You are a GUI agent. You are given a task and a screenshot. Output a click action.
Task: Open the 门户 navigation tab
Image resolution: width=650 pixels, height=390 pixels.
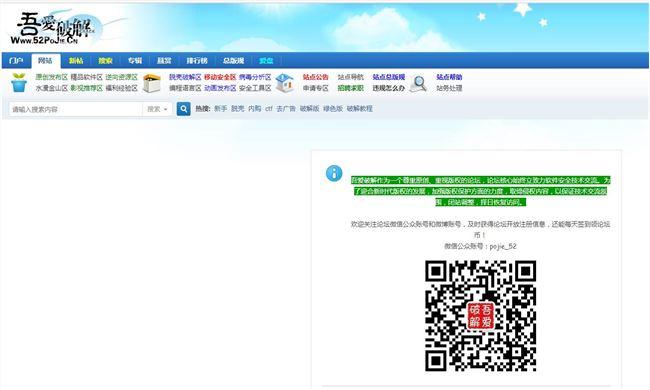point(16,61)
